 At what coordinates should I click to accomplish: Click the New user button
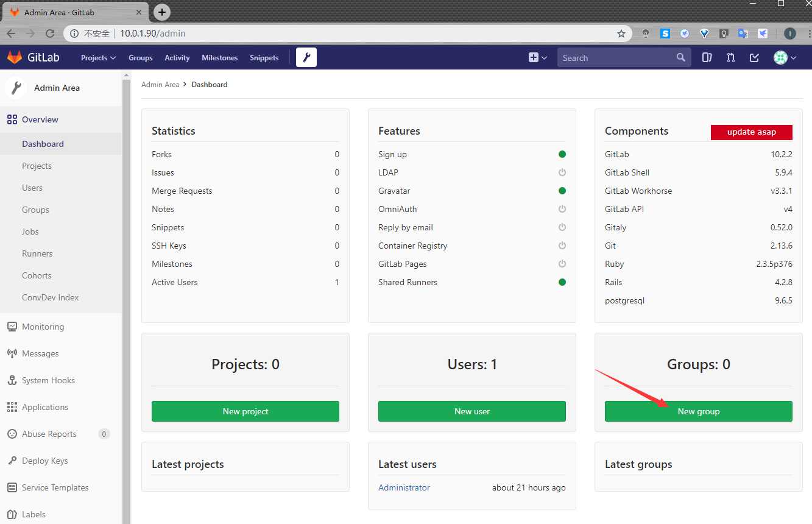pos(472,411)
